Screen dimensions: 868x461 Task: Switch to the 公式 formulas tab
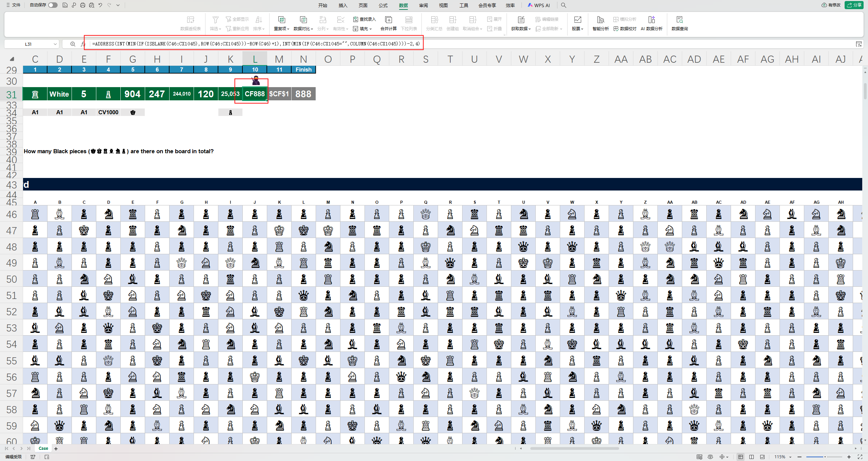point(383,5)
